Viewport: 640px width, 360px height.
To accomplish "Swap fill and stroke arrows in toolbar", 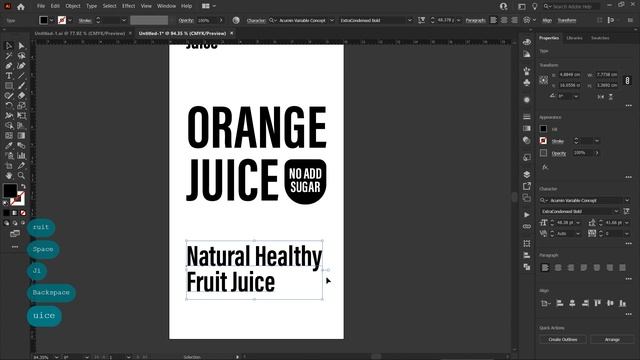I will [x=23, y=186].
